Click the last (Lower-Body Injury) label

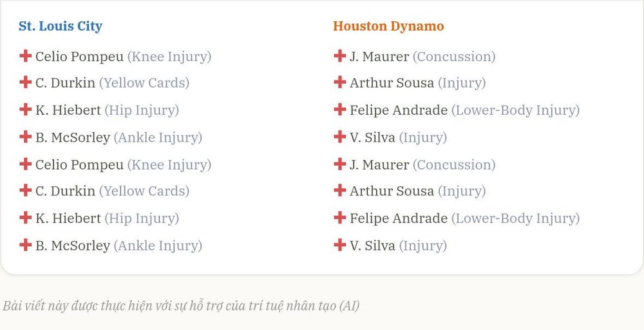click(515, 218)
